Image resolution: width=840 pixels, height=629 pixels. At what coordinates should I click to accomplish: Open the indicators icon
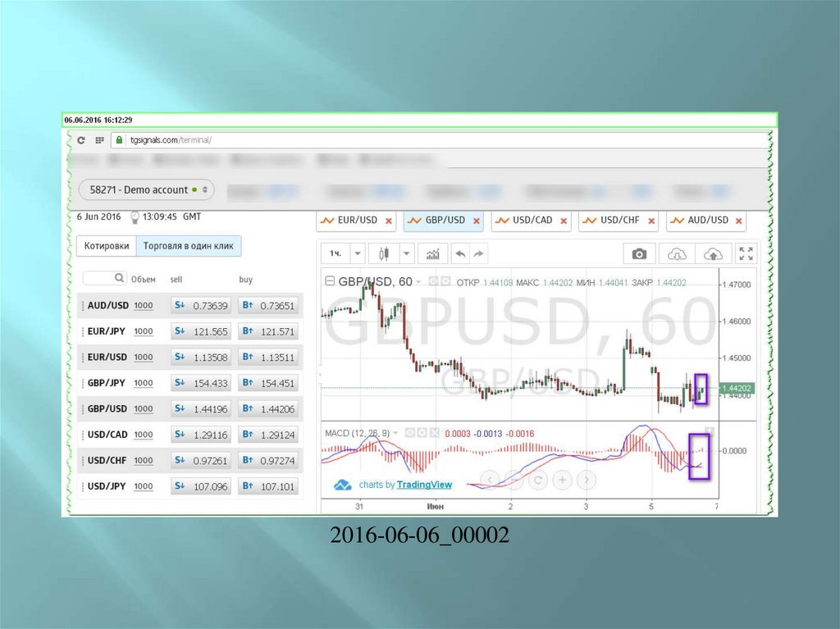(x=433, y=253)
